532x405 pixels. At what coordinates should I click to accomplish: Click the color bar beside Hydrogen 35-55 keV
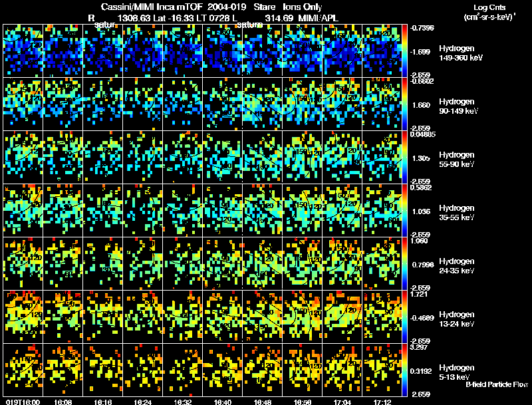(404, 211)
